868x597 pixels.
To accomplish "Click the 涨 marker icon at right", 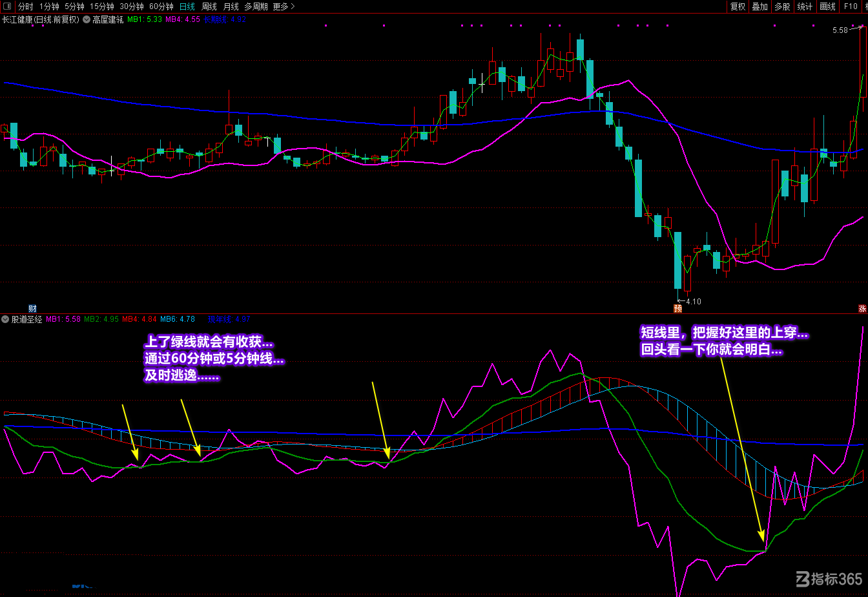I will pos(862,308).
